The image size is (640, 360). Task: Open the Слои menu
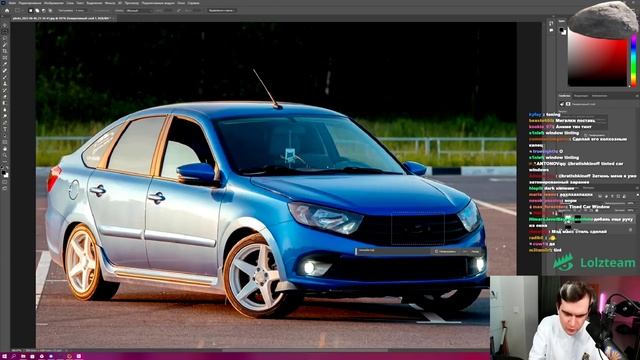[x=70, y=3]
